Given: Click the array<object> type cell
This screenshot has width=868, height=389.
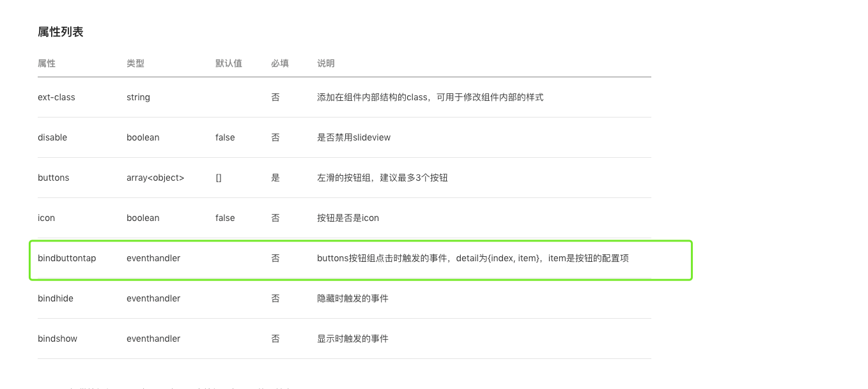Looking at the screenshot, I should (x=155, y=178).
